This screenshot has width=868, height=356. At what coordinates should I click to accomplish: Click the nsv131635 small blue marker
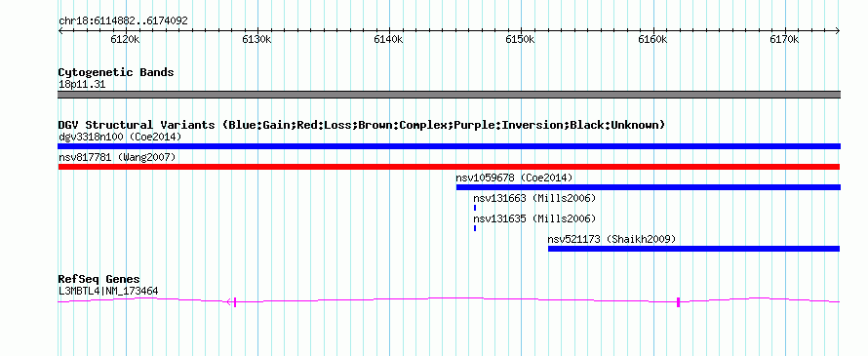point(475,228)
